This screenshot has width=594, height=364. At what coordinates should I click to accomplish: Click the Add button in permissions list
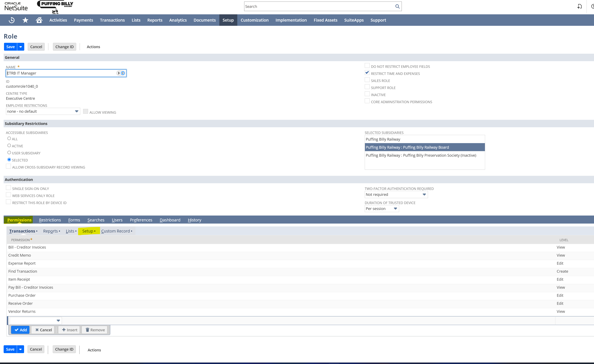tap(20, 330)
